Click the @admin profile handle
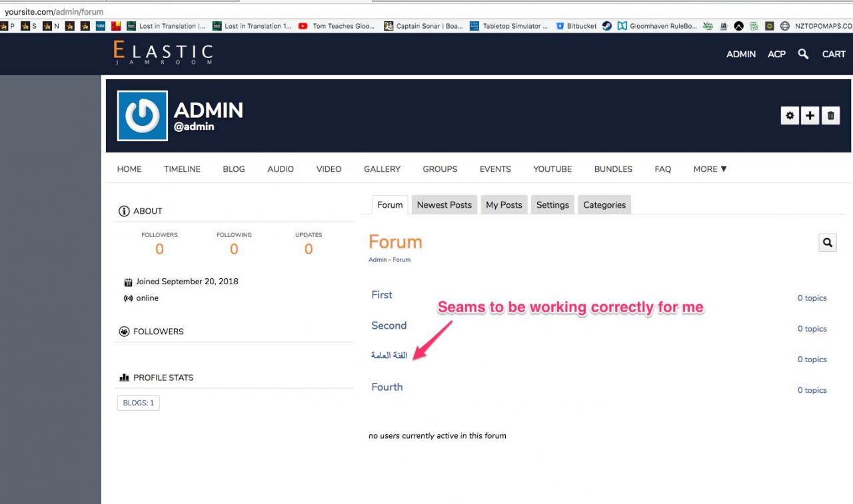The width and height of the screenshot is (853, 504). click(194, 126)
